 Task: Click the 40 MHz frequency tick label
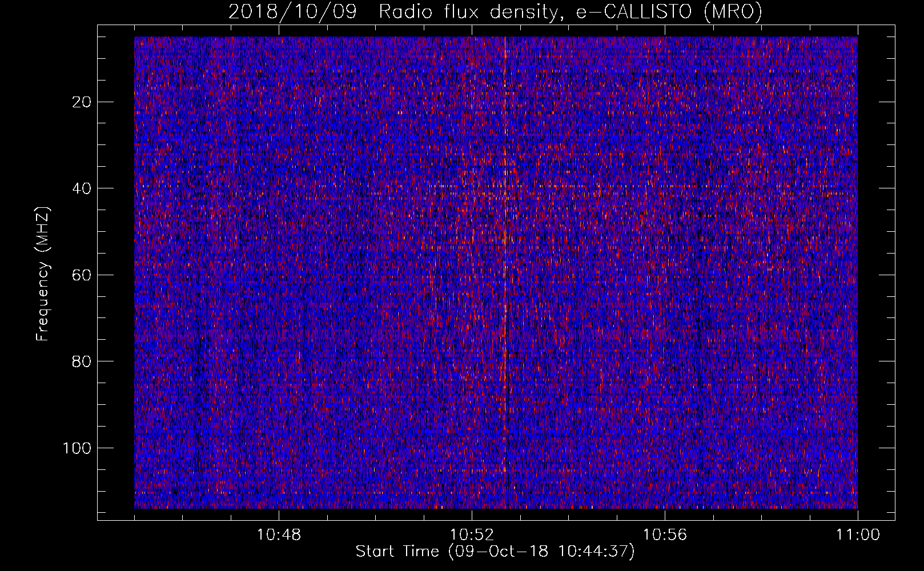coord(82,188)
